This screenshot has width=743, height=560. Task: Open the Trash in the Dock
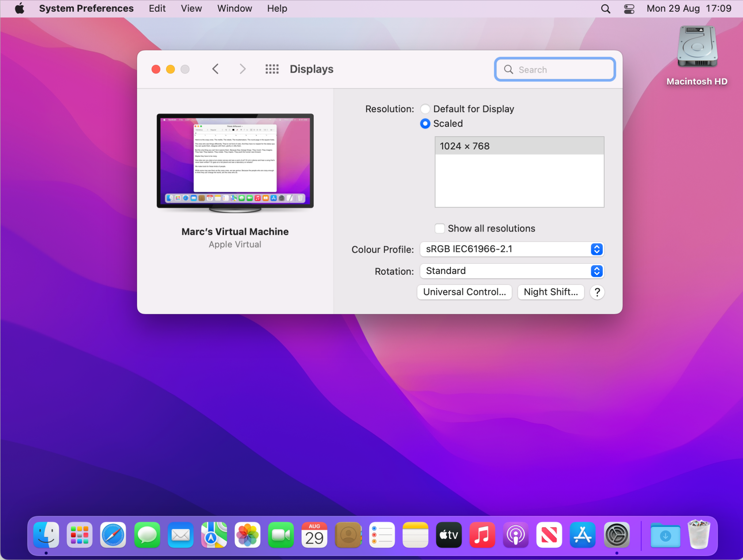click(699, 535)
